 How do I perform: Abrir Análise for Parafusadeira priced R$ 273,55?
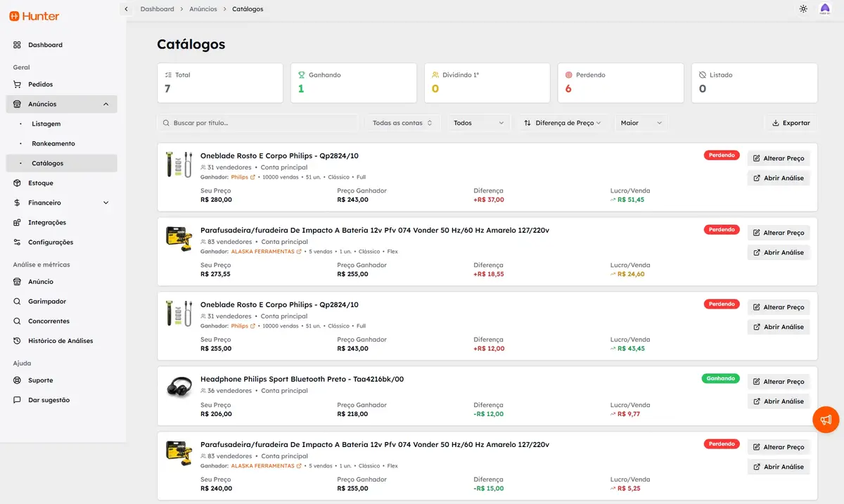pos(779,252)
